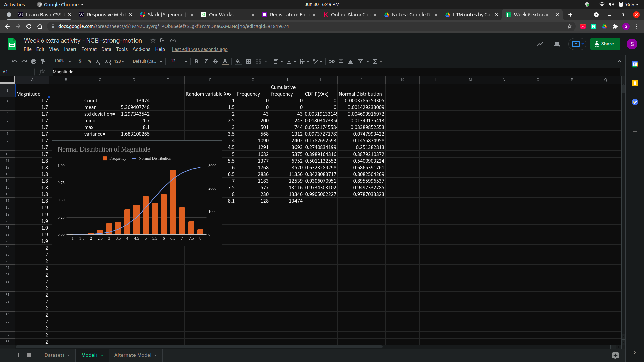Click the insert chart icon
Screen dimensions: 644x362
(351, 61)
